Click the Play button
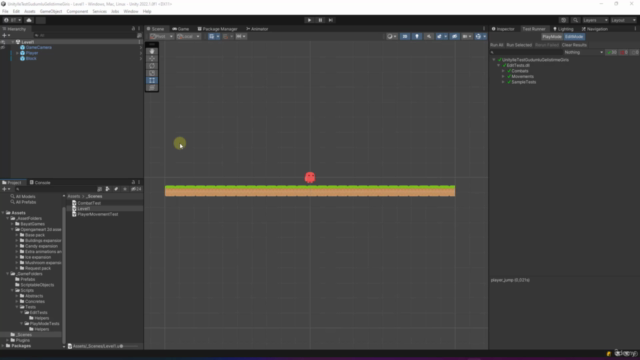The width and height of the screenshot is (640, 360). 309,20
